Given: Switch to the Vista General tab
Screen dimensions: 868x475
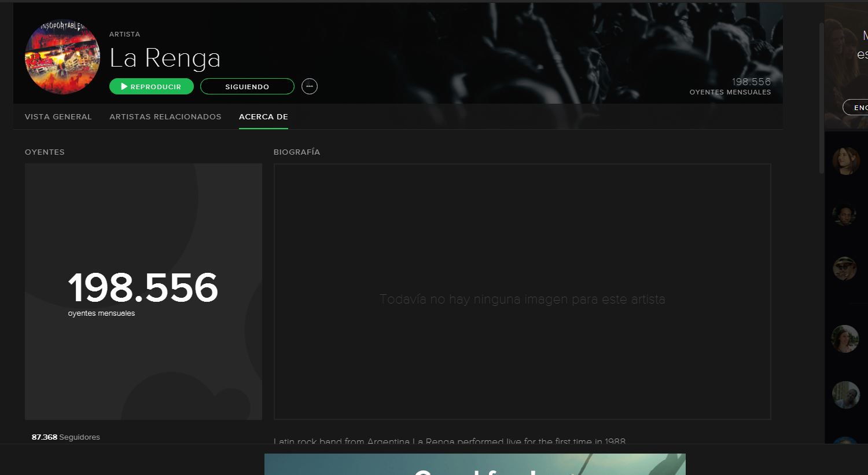Looking at the screenshot, I should [x=58, y=116].
